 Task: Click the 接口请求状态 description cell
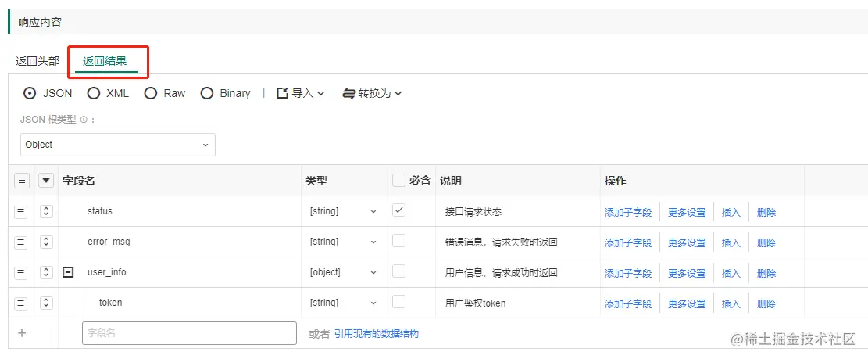pyautogui.click(x=473, y=212)
